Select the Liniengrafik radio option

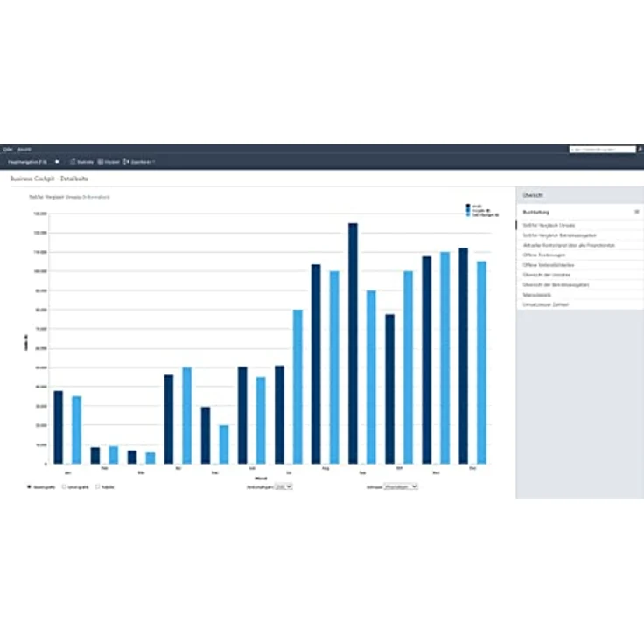tap(64, 486)
